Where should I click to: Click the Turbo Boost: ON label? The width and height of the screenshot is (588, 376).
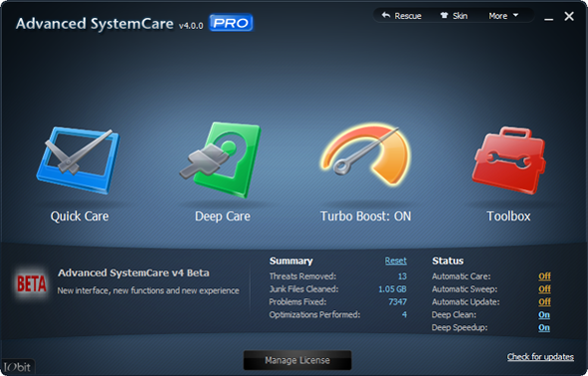tap(365, 216)
